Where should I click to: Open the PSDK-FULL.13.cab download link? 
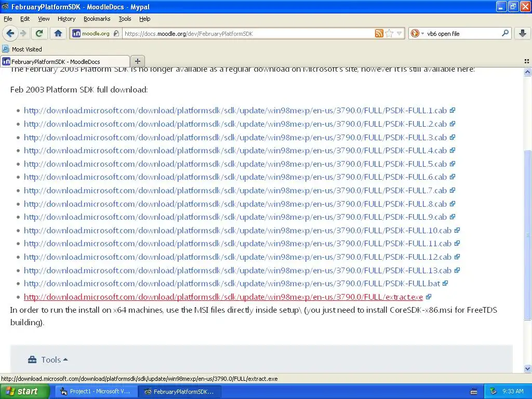[x=237, y=270]
